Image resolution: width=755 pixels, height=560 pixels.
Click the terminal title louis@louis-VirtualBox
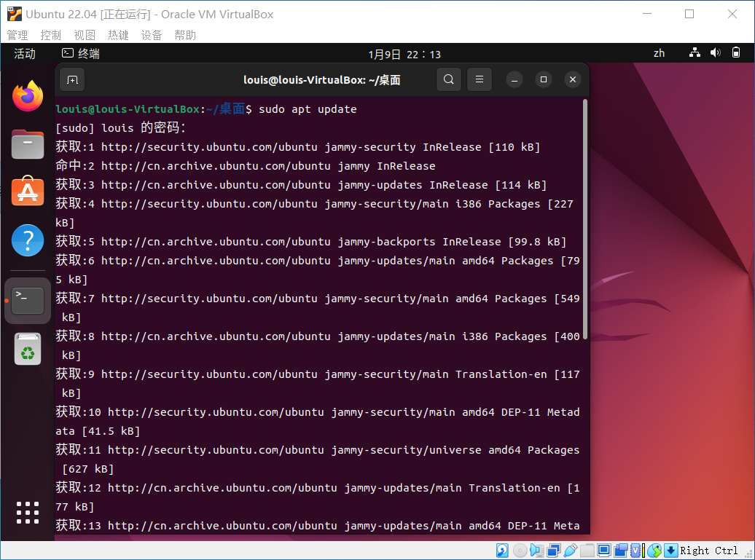(x=321, y=80)
